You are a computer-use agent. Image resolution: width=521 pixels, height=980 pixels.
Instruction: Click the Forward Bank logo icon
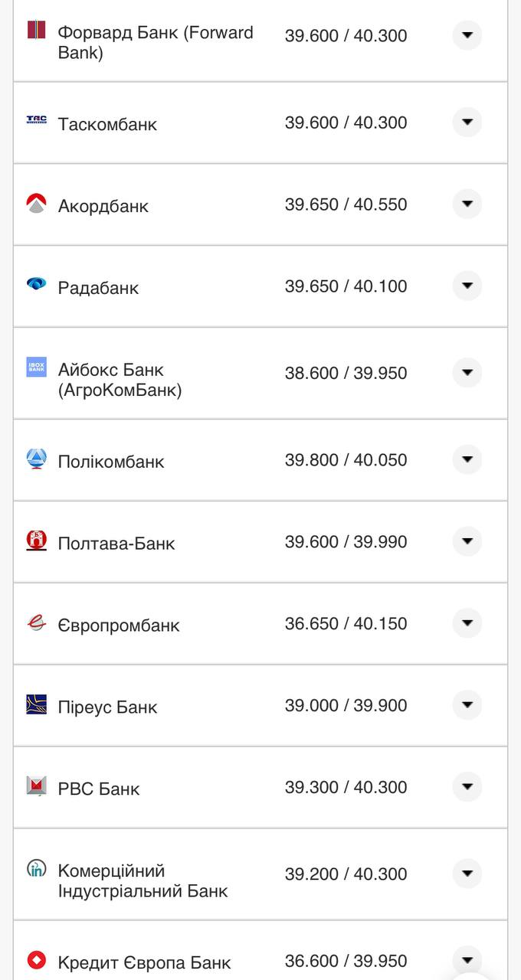click(36, 30)
